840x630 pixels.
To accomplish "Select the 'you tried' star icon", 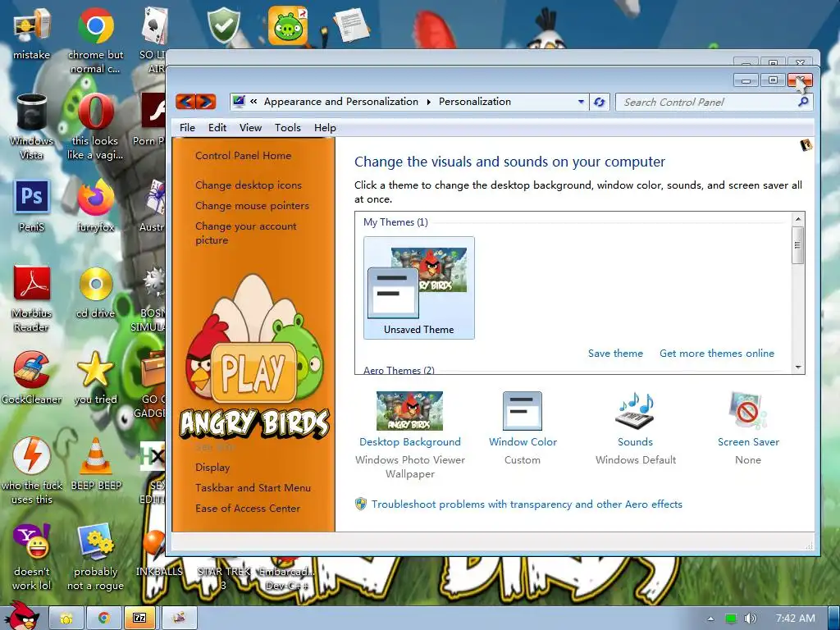I will 95,378.
